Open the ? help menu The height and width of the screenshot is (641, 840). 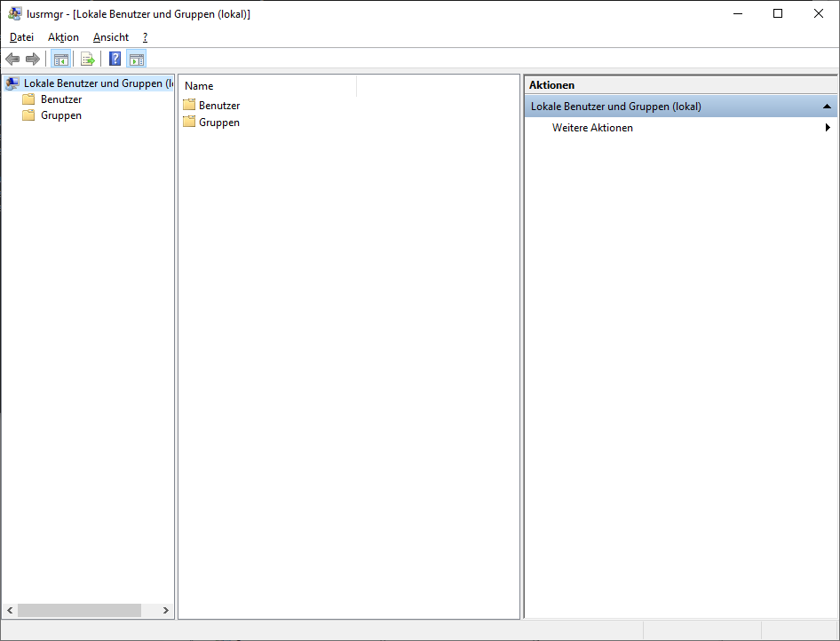point(145,37)
